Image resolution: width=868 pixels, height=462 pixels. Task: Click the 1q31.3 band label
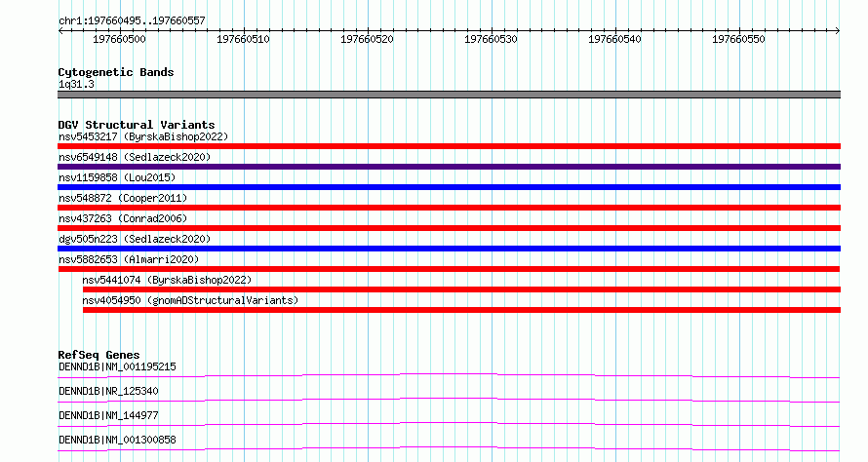pyautogui.click(x=76, y=84)
